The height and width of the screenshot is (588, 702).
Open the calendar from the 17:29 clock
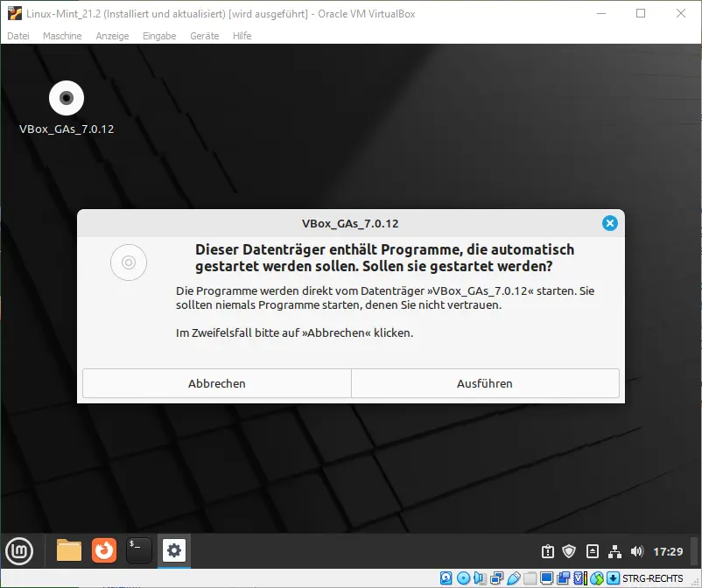tap(668, 552)
